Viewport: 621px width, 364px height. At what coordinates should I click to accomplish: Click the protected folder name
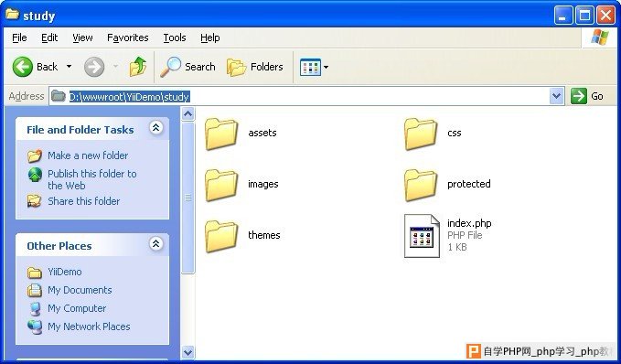click(x=469, y=184)
